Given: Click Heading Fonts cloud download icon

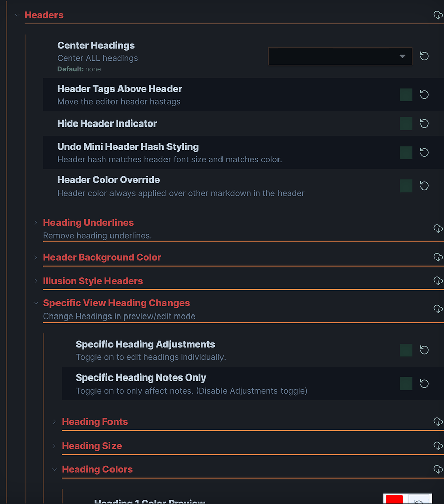Looking at the screenshot, I should click(x=438, y=422).
